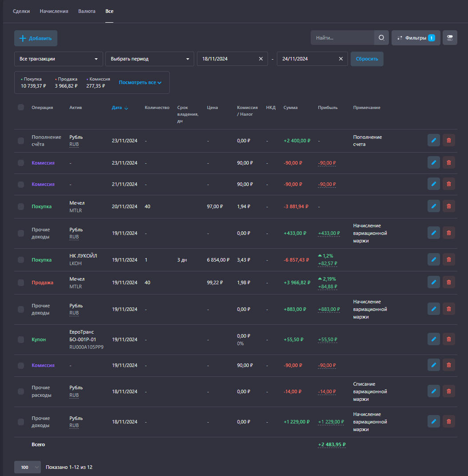468x476 pixels.
Task: Edit the Пополнение счёта transaction
Action: pyautogui.click(x=433, y=141)
